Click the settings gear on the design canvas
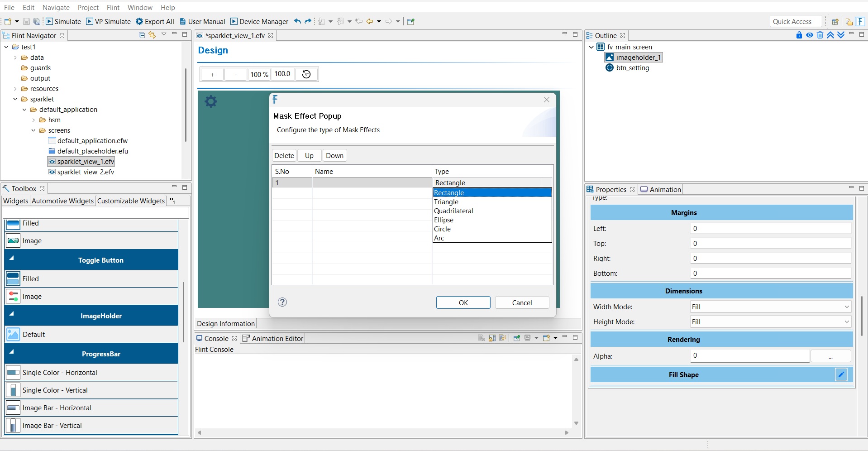 [x=211, y=101]
